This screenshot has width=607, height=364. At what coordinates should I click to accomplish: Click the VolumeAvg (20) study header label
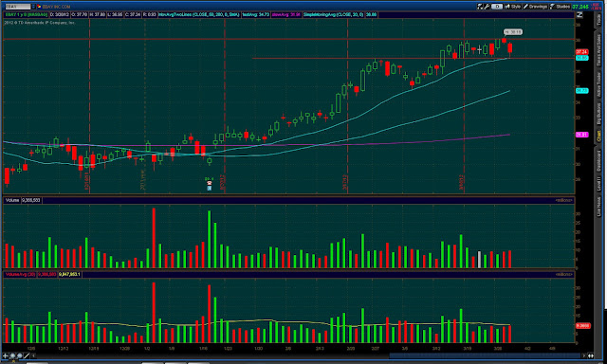point(20,274)
